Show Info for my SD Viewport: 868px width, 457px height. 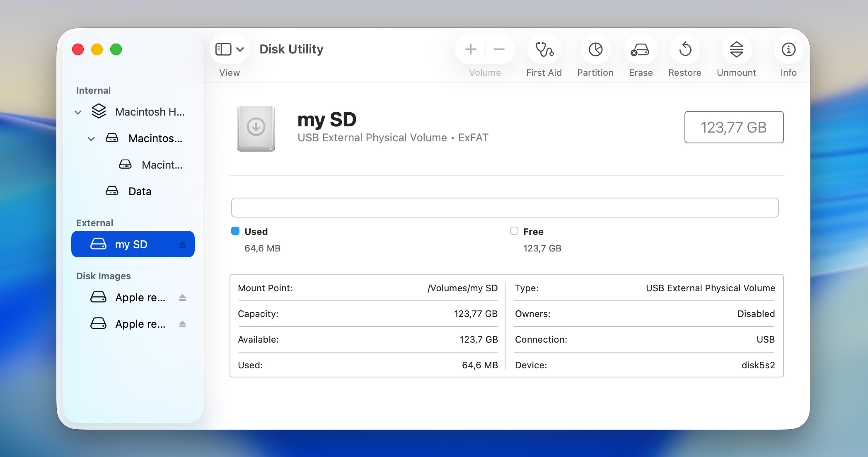788,49
